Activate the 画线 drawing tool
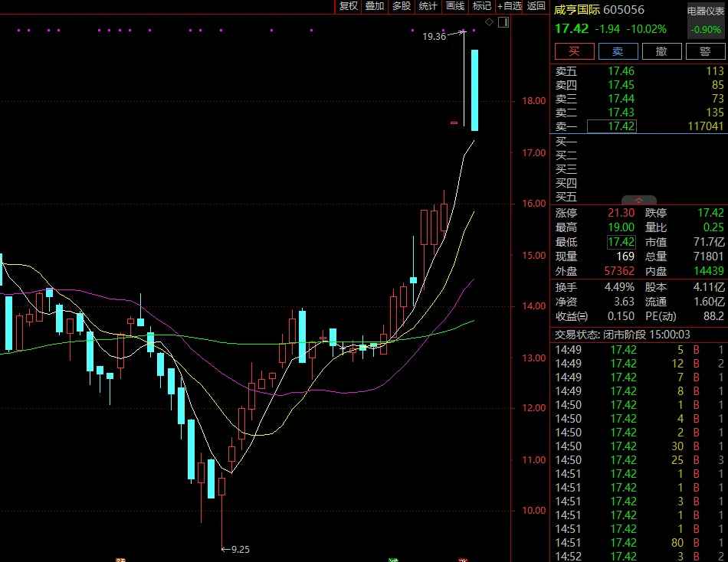 [455, 6]
